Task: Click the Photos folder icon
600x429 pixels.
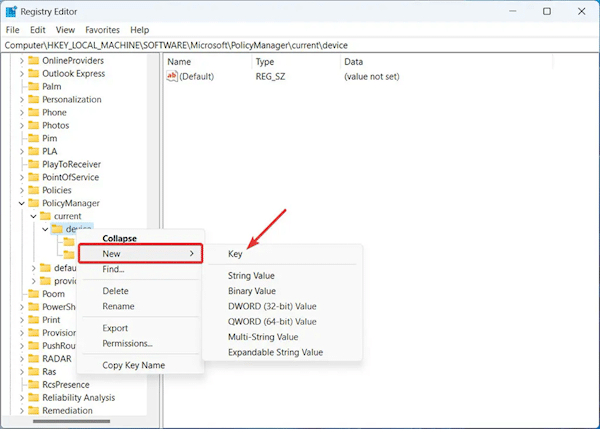Action: [33, 125]
